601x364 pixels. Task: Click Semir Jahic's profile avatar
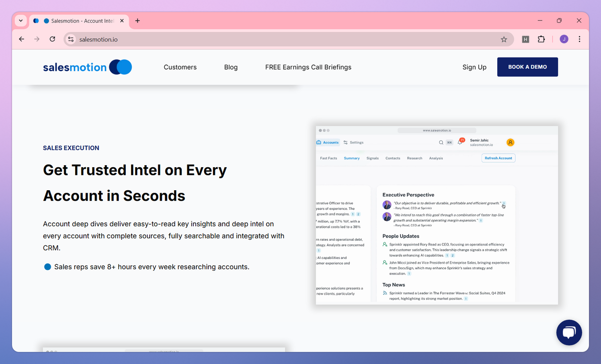point(510,143)
